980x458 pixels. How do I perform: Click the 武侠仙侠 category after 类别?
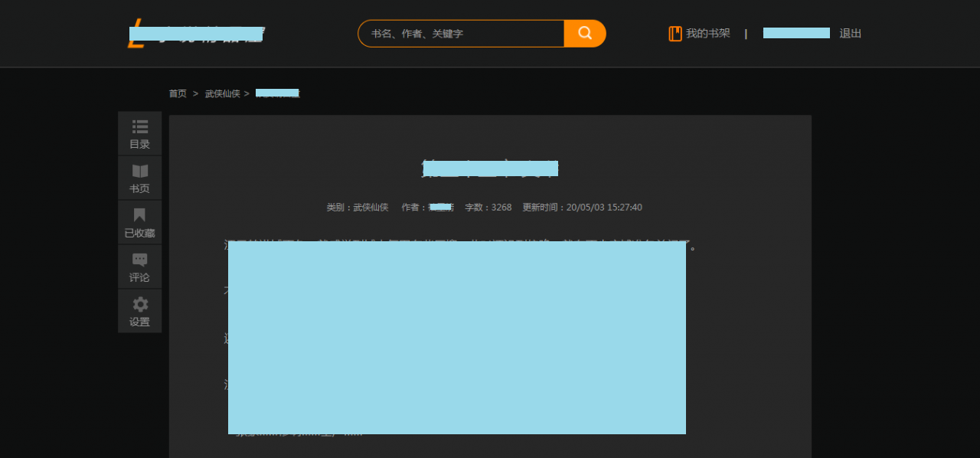371,208
